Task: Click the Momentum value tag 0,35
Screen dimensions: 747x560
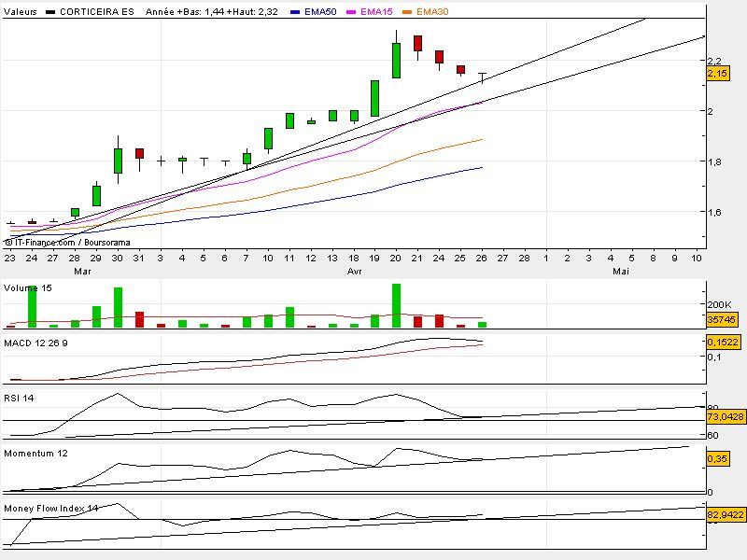Action: click(717, 458)
